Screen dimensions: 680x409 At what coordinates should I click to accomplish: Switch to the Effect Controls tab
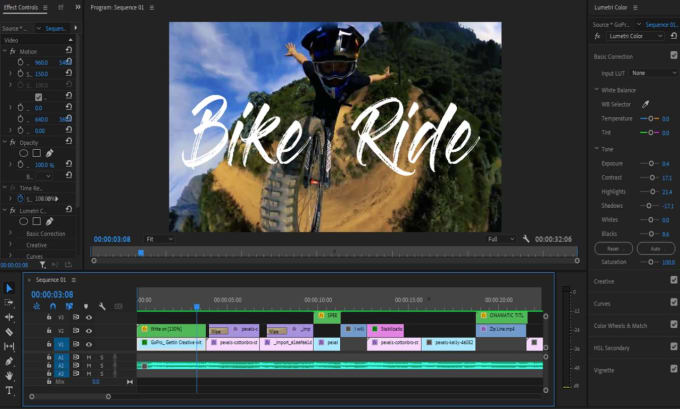(x=20, y=7)
